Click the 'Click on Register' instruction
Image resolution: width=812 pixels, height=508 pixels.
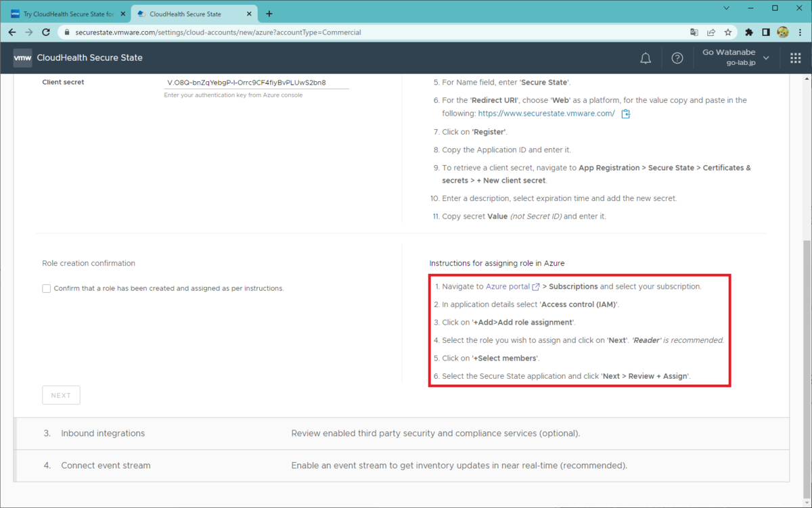click(x=474, y=132)
